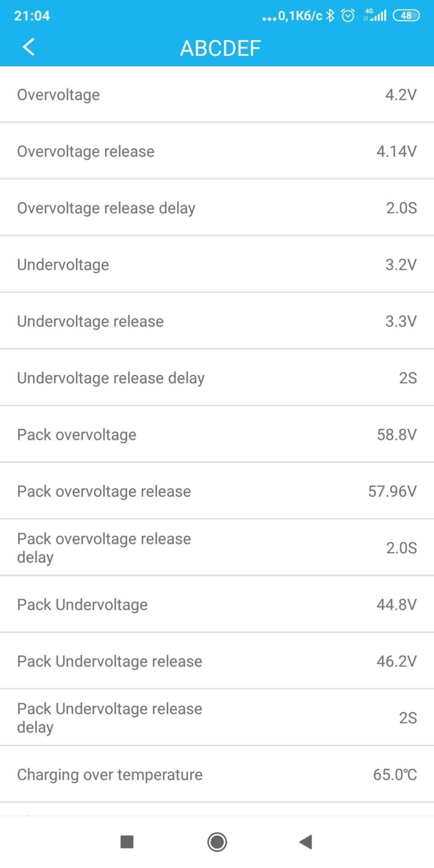Open the Overvoltage setting row

click(217, 94)
